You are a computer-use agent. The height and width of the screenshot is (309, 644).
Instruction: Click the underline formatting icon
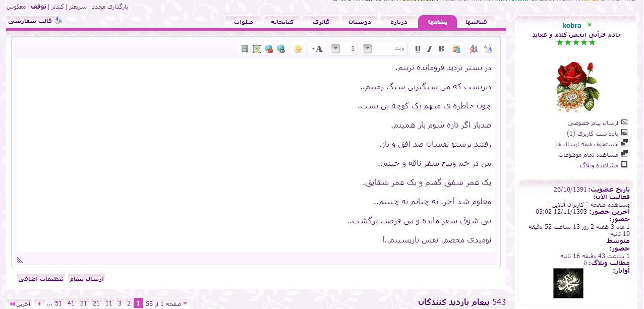tap(418, 49)
